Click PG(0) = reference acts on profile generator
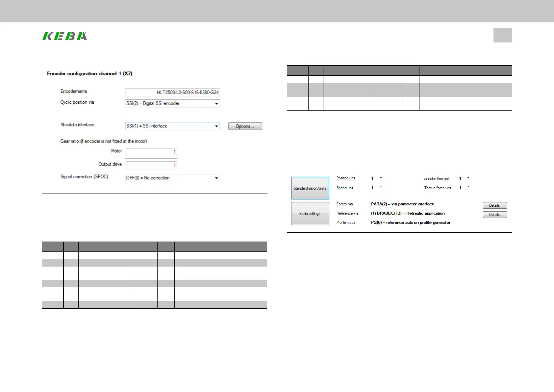 [x=411, y=222]
